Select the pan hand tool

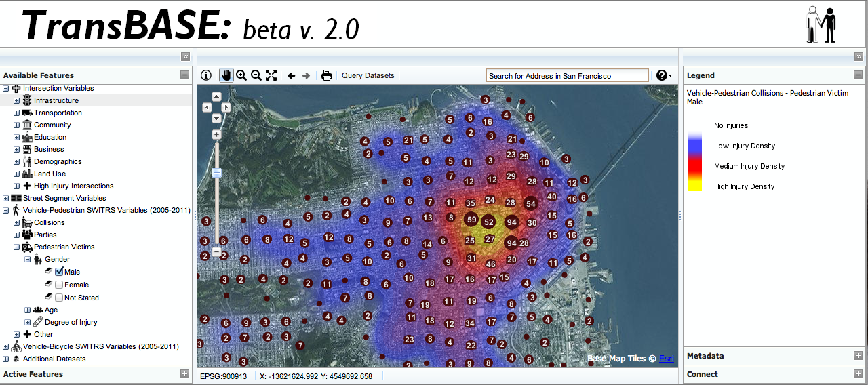point(226,75)
